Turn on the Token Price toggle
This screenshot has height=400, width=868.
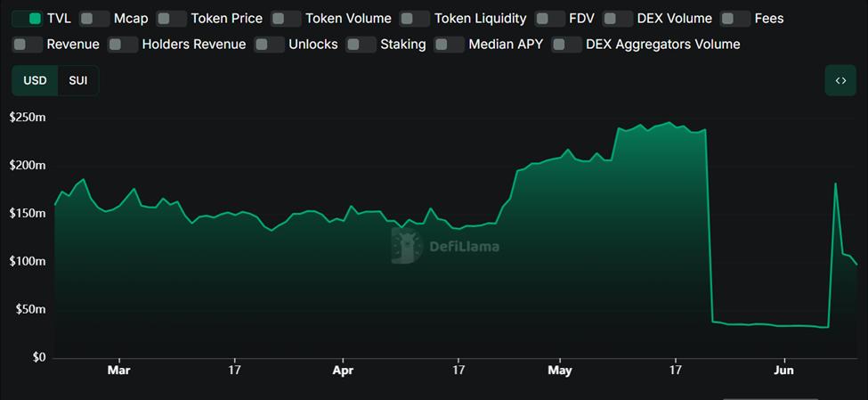click(x=170, y=18)
